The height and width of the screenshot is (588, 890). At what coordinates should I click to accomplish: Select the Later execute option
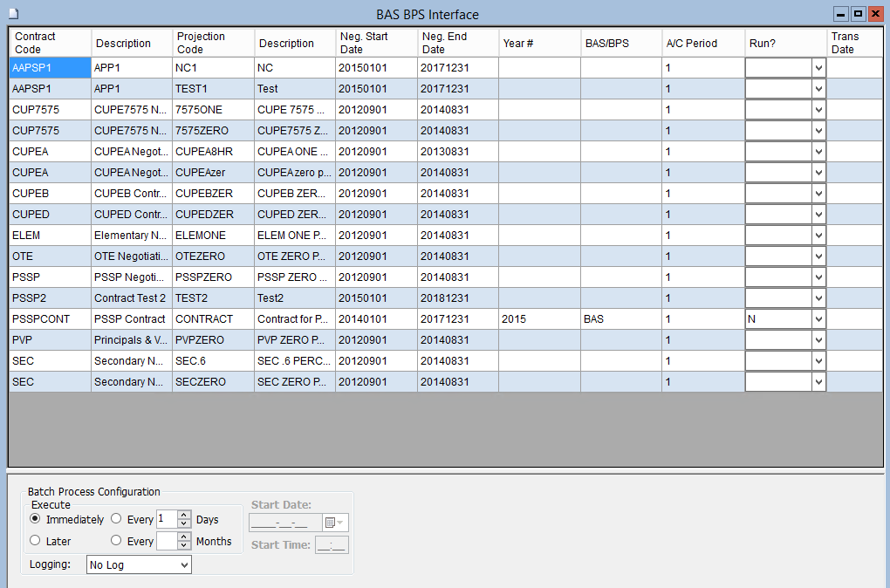[x=36, y=541]
